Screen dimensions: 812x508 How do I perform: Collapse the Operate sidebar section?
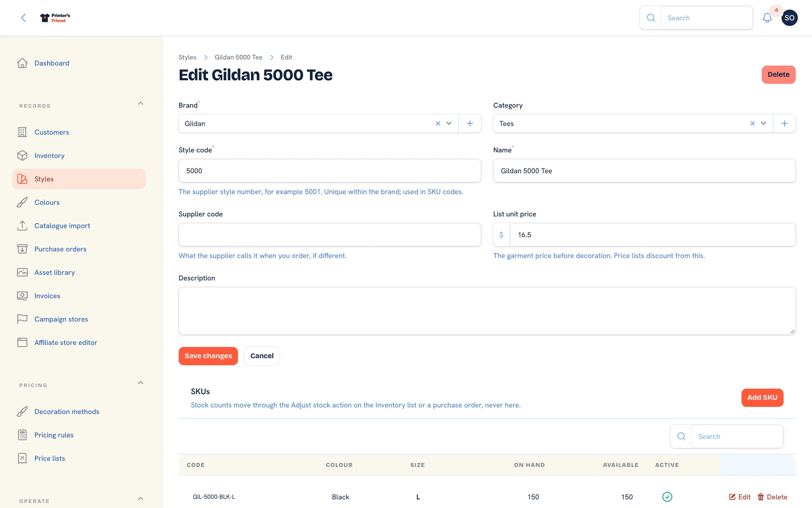pos(141,499)
